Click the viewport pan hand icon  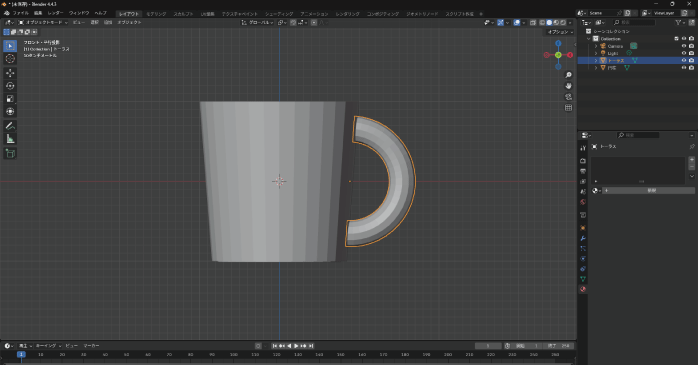click(568, 86)
